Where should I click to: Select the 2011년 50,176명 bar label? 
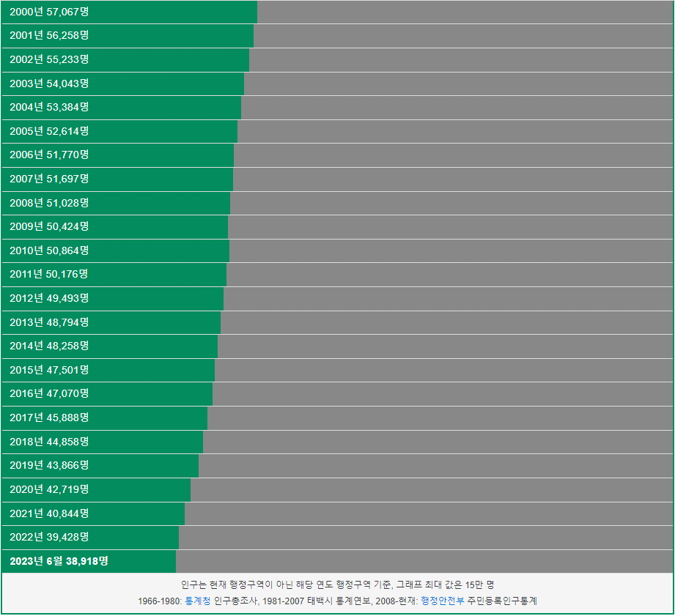[x=48, y=275]
